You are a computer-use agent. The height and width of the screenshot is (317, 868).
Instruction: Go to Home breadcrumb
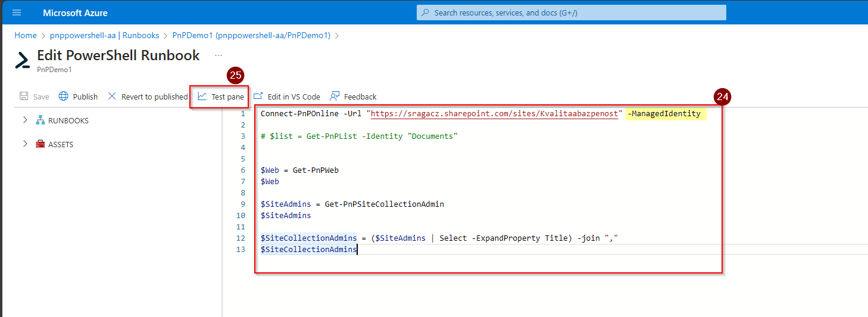26,36
